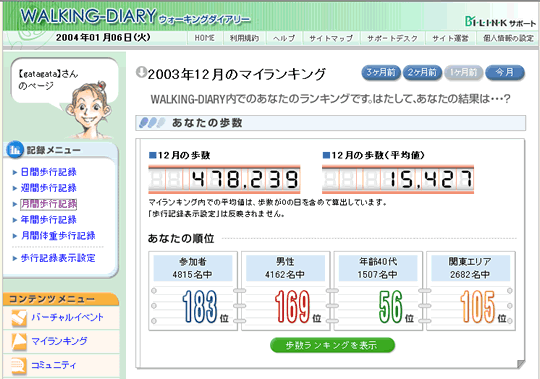Click the 男性 4162名中 header

coord(285,268)
